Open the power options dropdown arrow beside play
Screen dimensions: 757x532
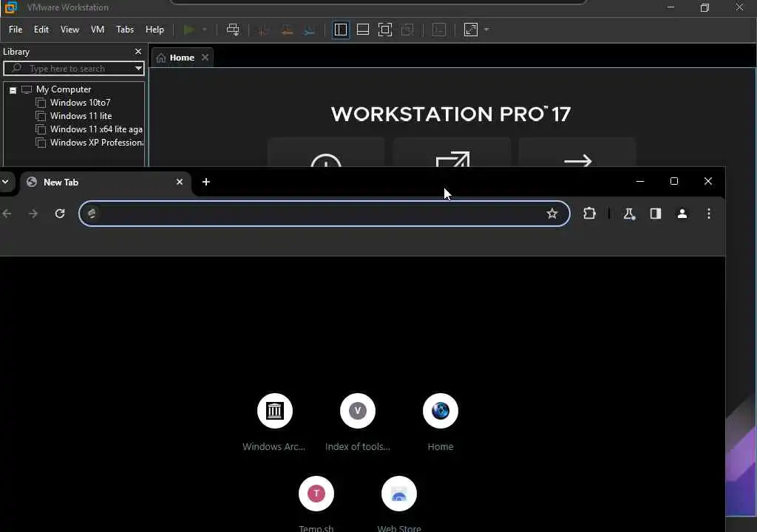tap(205, 30)
